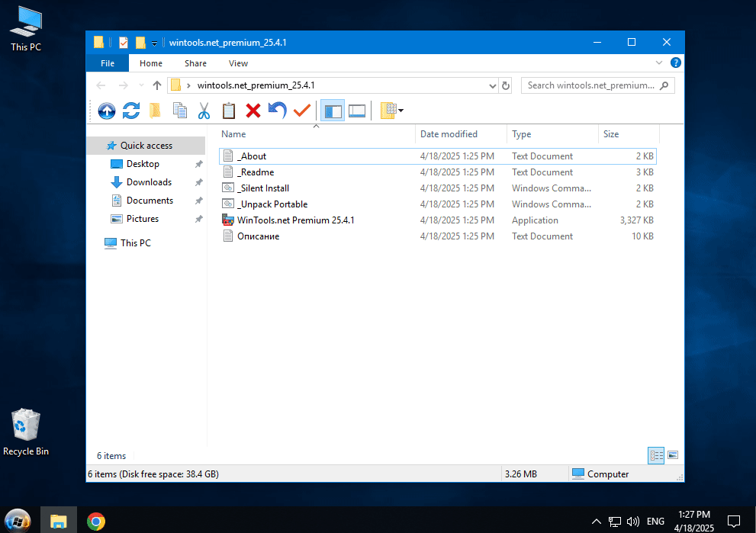Click the address bar path field
756x533 pixels.
(x=333, y=85)
